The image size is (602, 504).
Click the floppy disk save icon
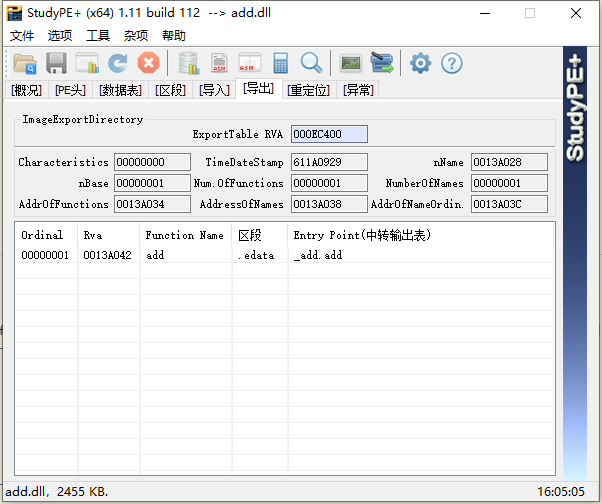56,63
